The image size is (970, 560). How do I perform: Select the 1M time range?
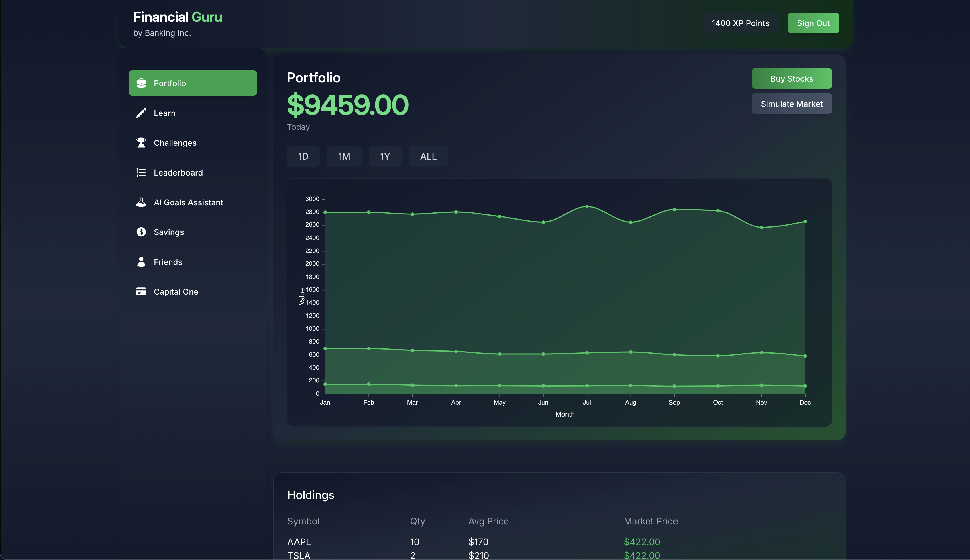pyautogui.click(x=344, y=157)
